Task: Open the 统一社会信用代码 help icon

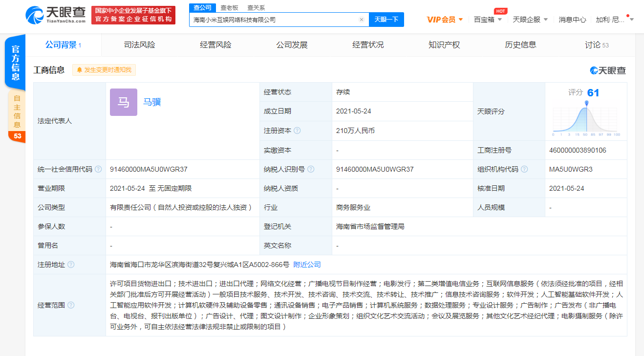Action: click(x=99, y=169)
